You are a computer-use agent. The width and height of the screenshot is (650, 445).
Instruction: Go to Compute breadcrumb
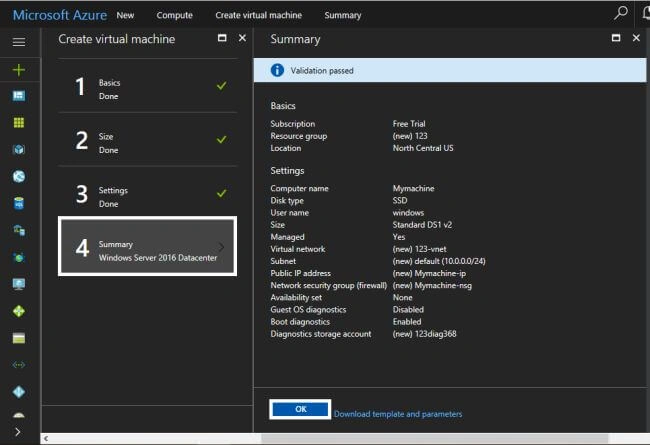pos(175,15)
